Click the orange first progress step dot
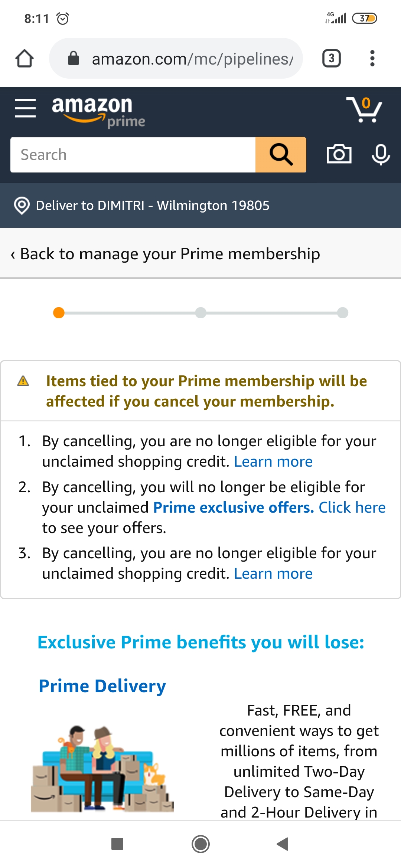This screenshot has width=401, height=868. click(x=59, y=313)
